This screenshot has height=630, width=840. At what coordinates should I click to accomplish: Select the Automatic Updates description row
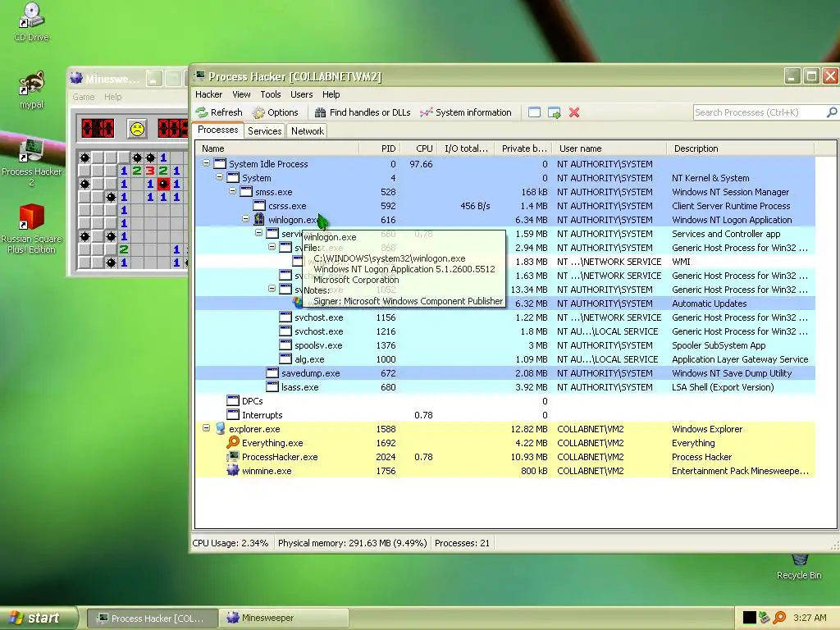(505, 304)
